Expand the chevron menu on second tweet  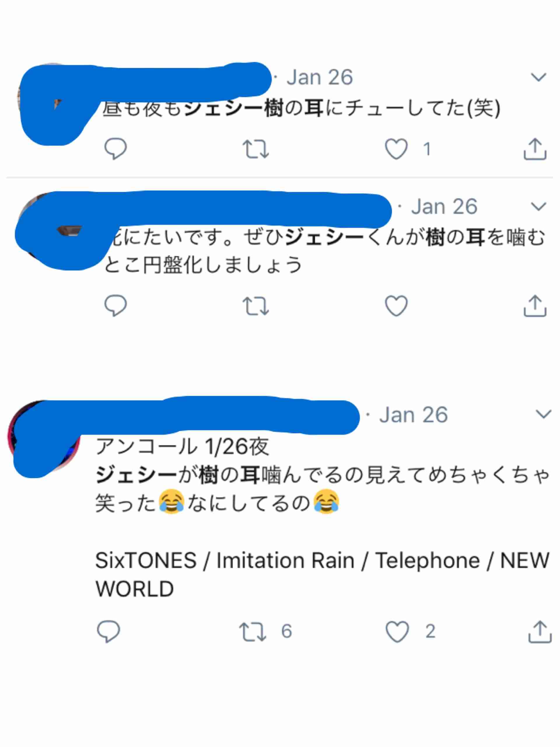click(538, 206)
